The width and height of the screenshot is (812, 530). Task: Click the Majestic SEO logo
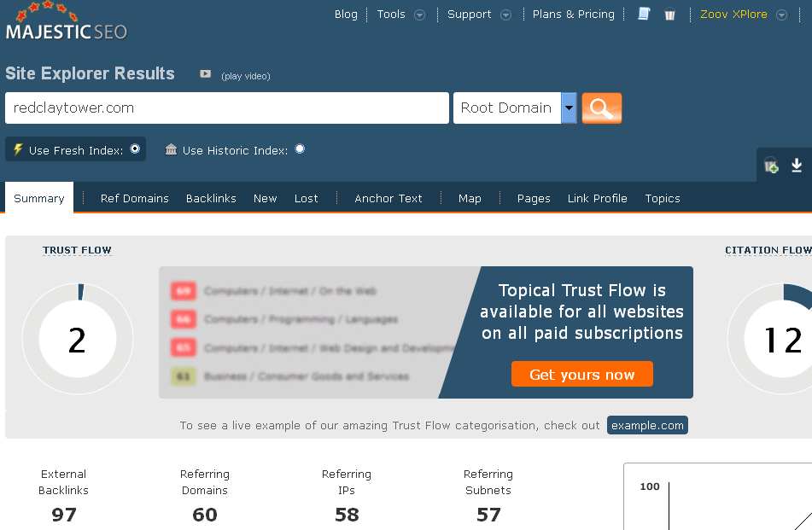pyautogui.click(x=67, y=21)
